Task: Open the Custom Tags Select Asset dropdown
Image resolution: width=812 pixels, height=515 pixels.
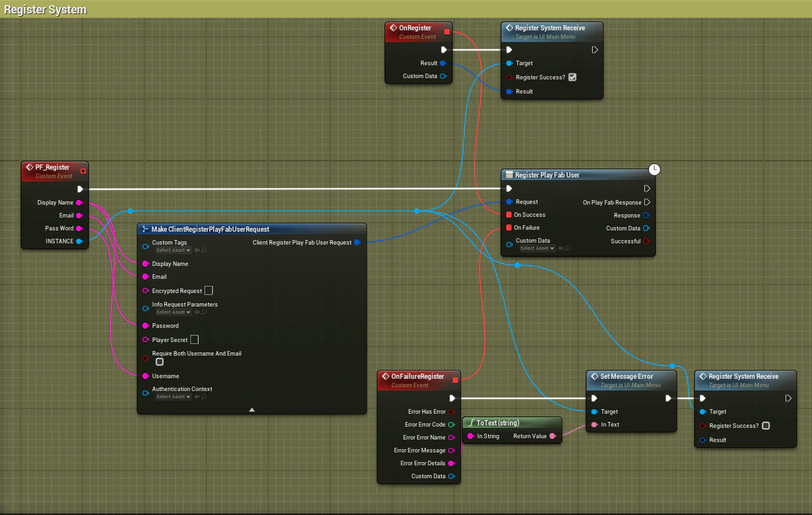Action: 173,250
